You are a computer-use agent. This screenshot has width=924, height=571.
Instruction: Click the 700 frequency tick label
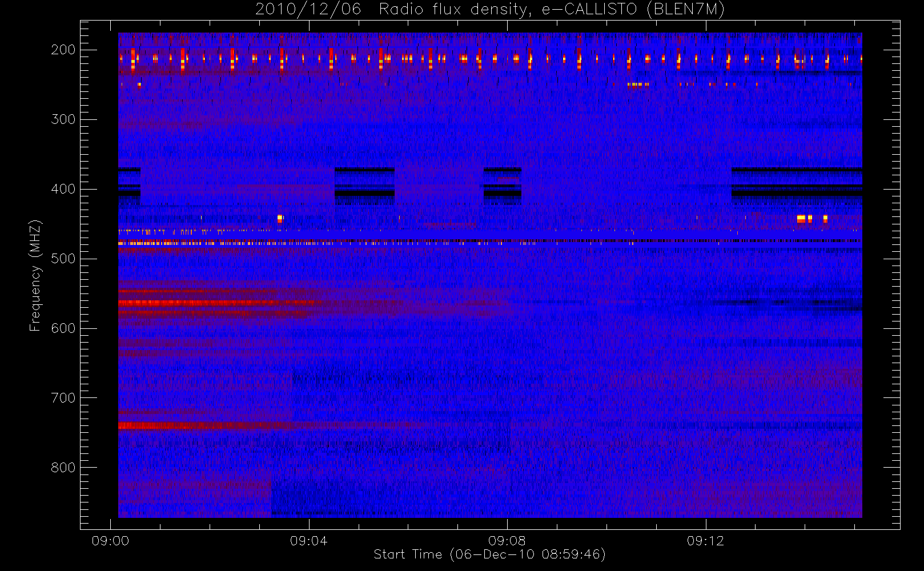pyautogui.click(x=63, y=398)
